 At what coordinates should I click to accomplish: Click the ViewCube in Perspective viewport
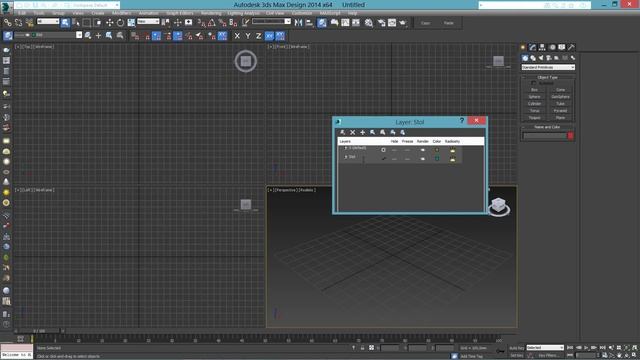click(499, 206)
